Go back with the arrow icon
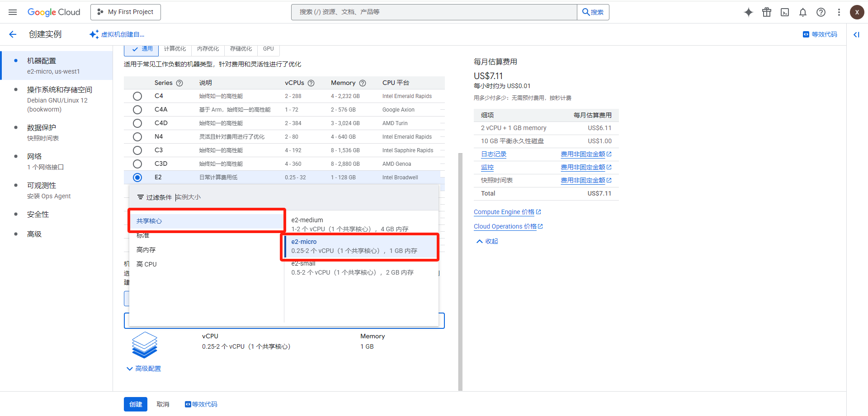The height and width of the screenshot is (416, 868). click(13, 34)
